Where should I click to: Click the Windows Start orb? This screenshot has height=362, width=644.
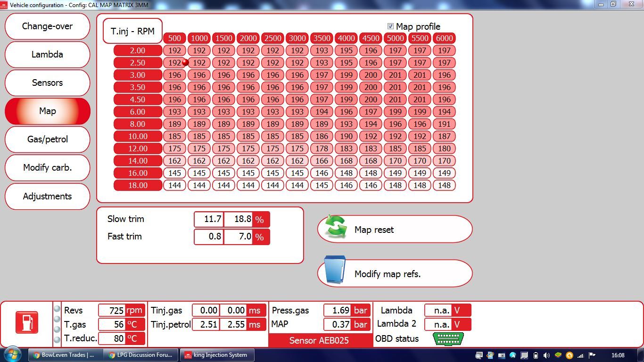click(x=12, y=354)
